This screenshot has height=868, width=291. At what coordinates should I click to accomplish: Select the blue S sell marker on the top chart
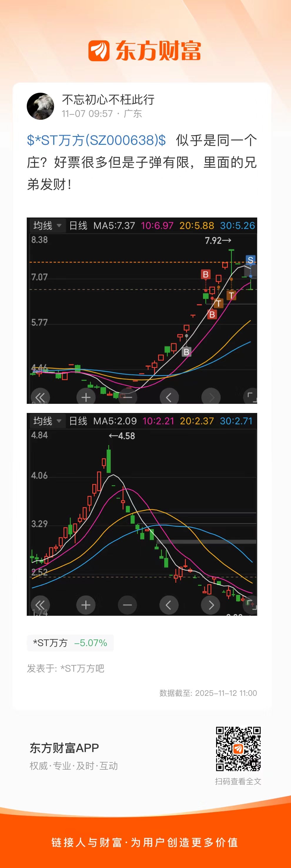pyautogui.click(x=250, y=260)
